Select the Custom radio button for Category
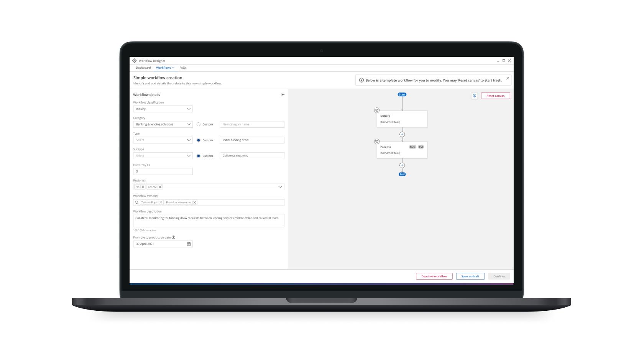Image resolution: width=644 pixels, height=356 pixels. click(199, 124)
